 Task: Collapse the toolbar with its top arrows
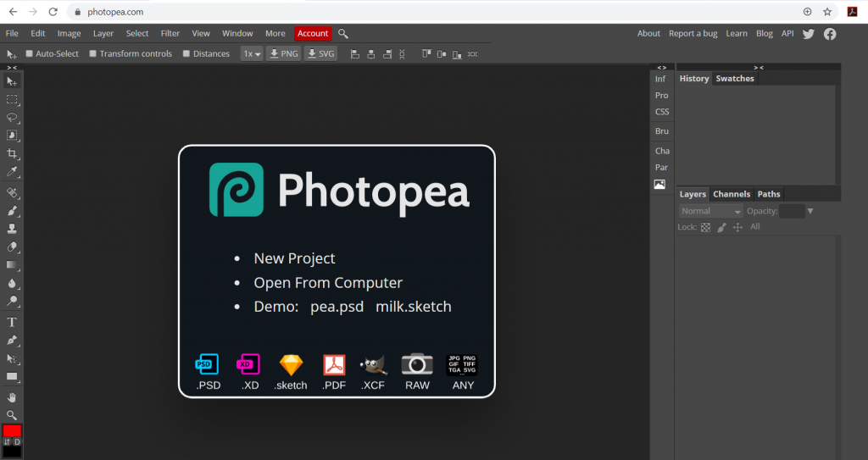pos(12,68)
